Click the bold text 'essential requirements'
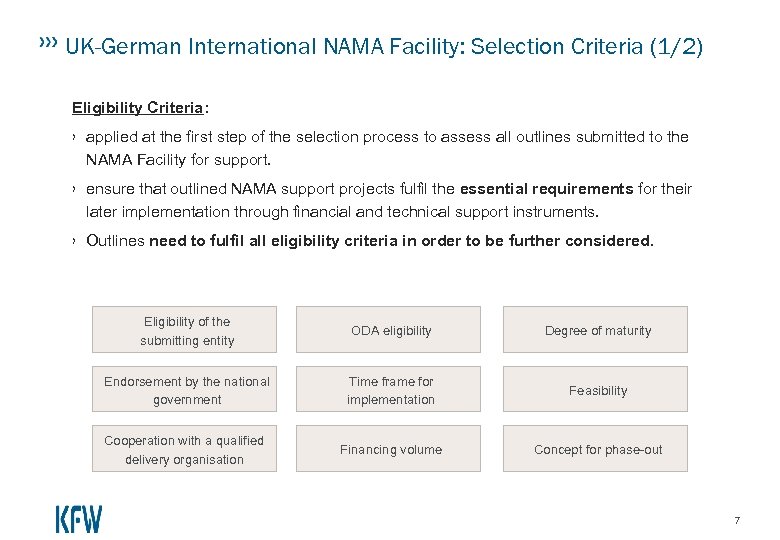 coord(546,189)
